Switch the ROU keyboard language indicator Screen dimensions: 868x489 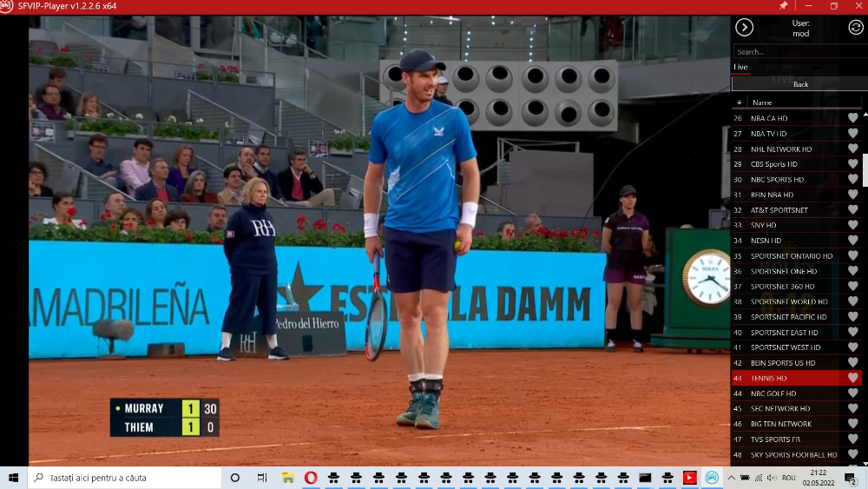[x=789, y=478]
